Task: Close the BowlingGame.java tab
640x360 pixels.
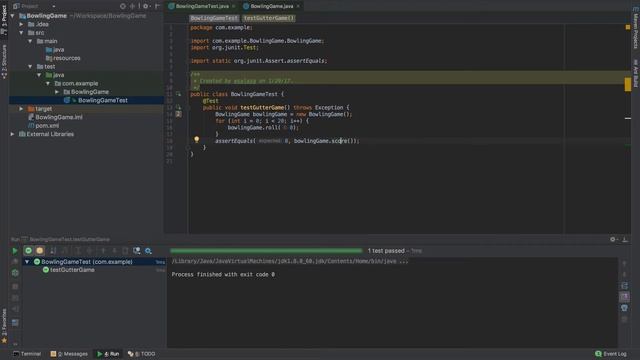Action: click(298, 6)
